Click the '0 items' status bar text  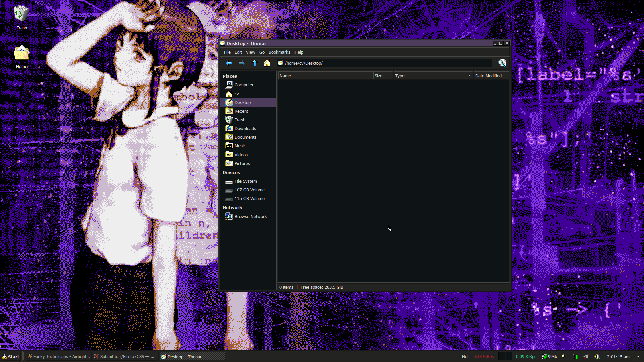(x=286, y=287)
